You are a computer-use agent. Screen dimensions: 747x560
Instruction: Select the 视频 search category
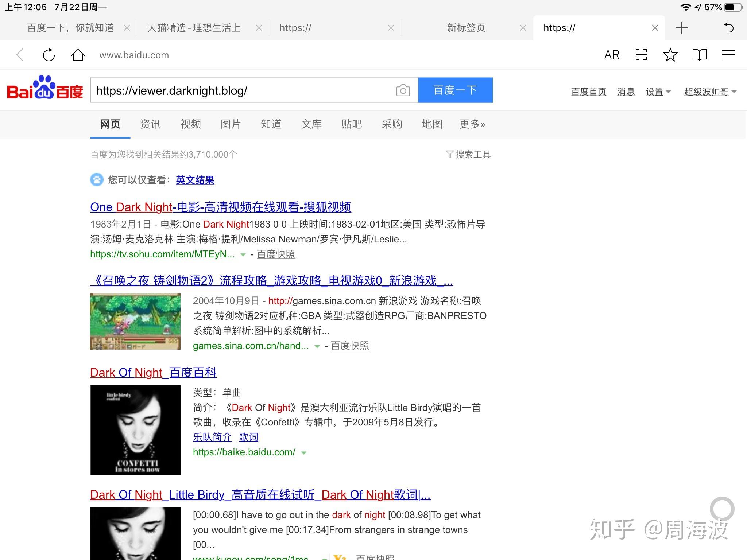(191, 124)
